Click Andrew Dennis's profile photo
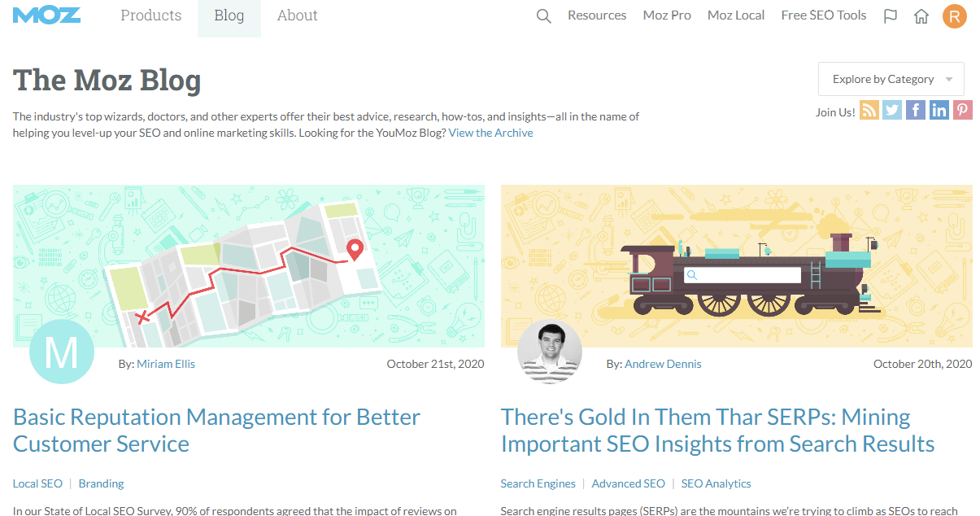 click(x=550, y=352)
